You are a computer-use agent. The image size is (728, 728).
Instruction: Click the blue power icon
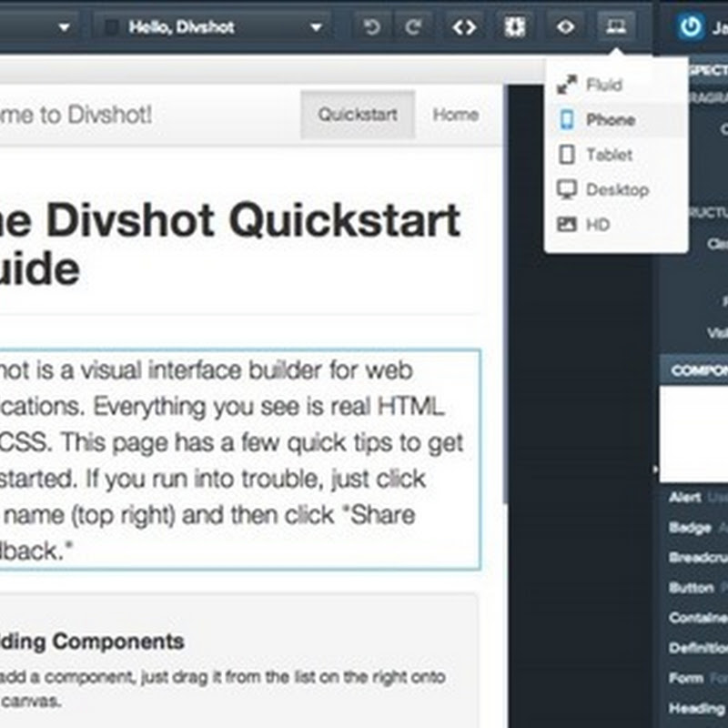[x=691, y=27]
